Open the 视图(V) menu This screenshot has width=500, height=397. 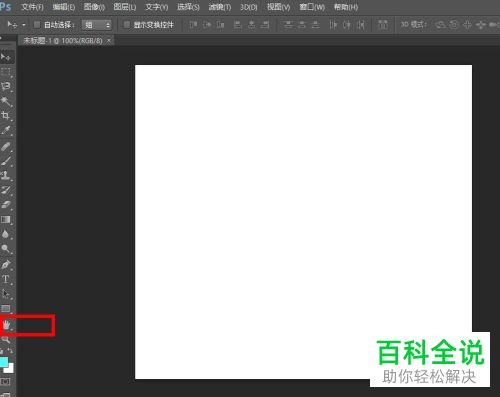(x=278, y=7)
